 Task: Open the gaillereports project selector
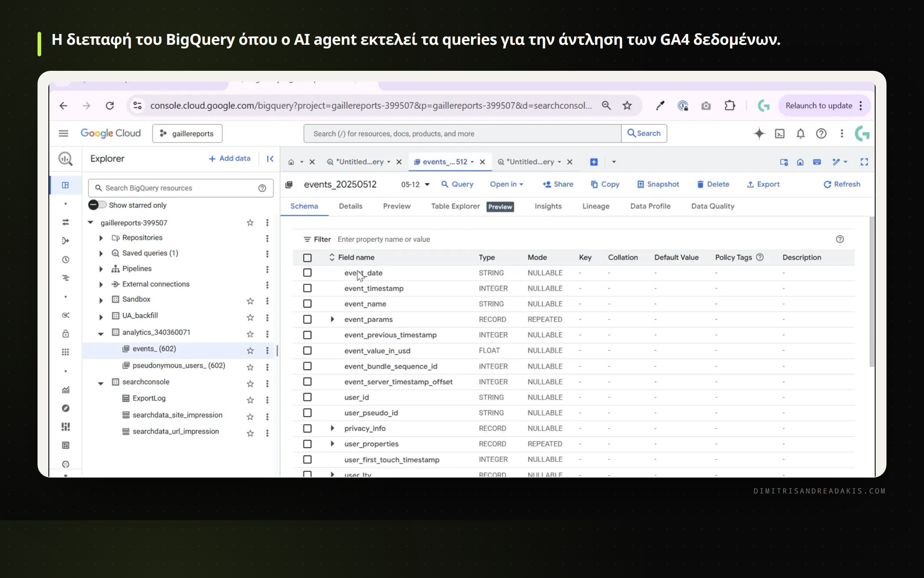[x=187, y=133]
